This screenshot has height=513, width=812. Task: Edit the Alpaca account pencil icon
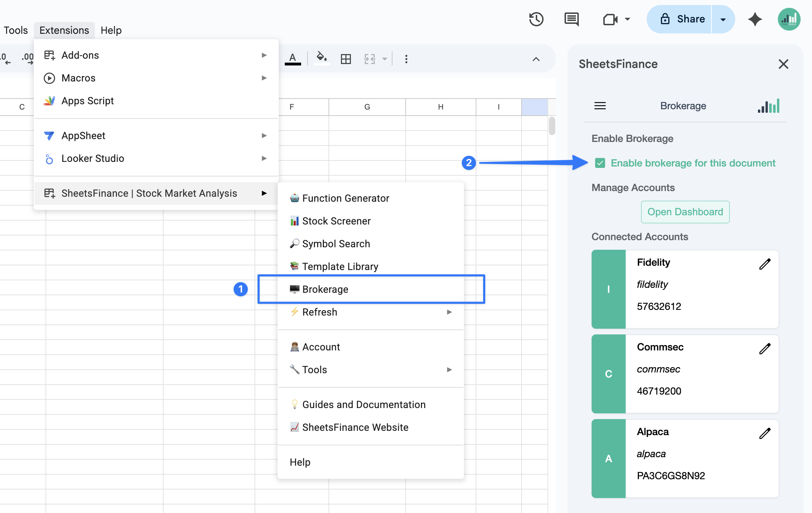(765, 433)
